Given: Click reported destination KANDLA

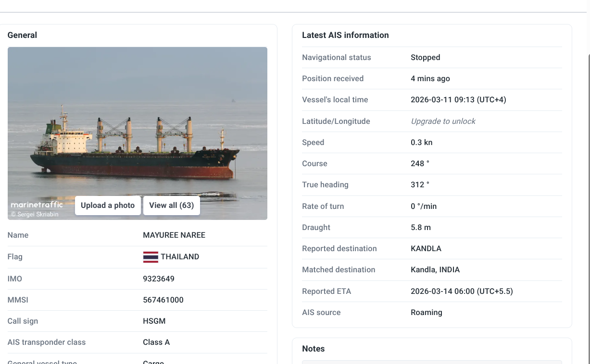Looking at the screenshot, I should (x=426, y=249).
